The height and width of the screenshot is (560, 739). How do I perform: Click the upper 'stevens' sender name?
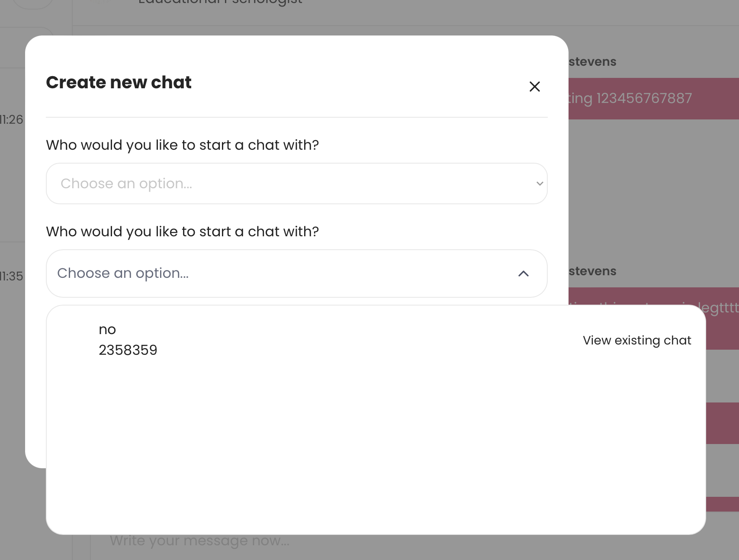pos(592,62)
